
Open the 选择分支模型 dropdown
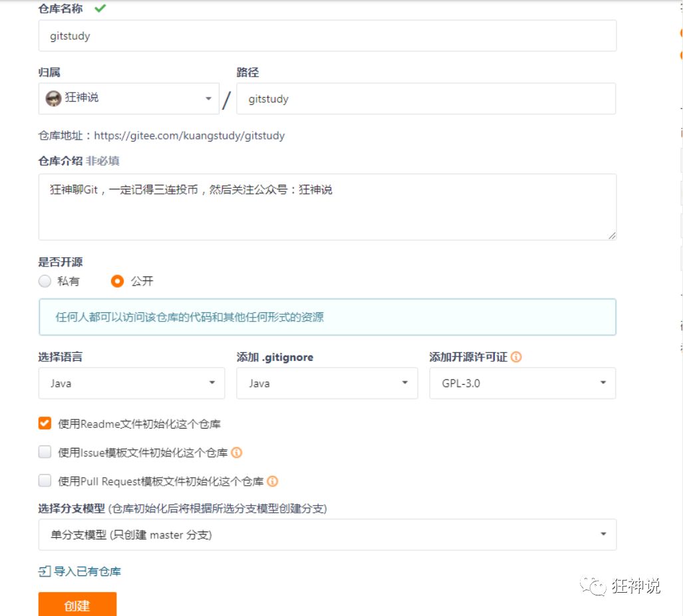[327, 534]
